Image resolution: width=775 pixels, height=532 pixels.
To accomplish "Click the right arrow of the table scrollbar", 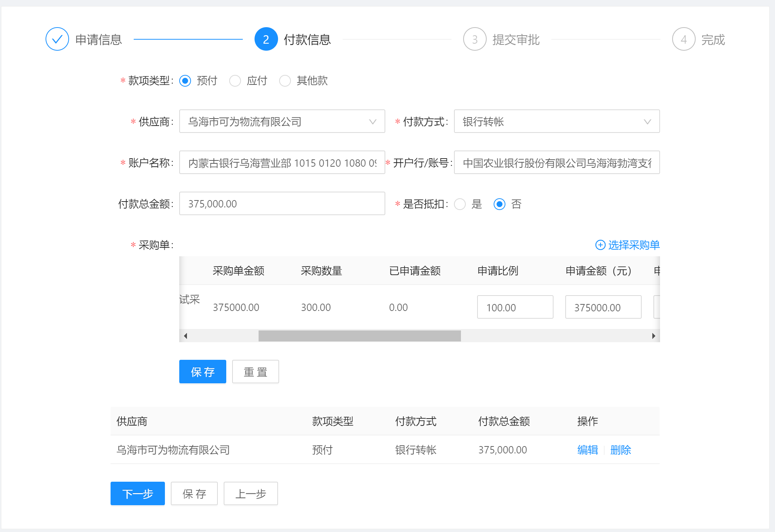I will pyautogui.click(x=653, y=336).
